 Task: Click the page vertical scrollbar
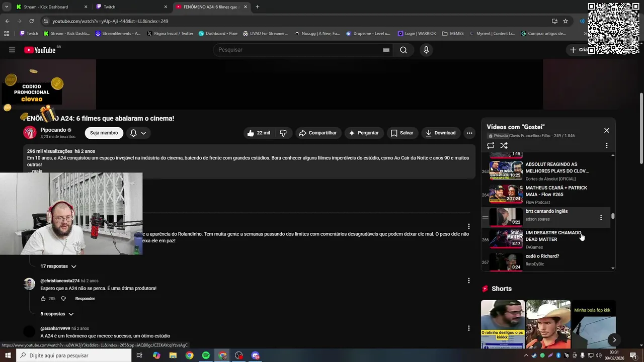(x=641, y=128)
